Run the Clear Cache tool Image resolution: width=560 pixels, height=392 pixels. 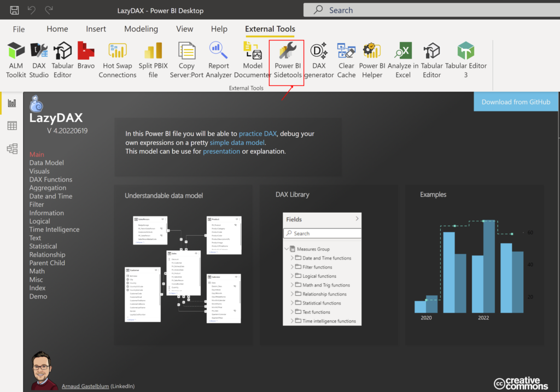pyautogui.click(x=346, y=57)
